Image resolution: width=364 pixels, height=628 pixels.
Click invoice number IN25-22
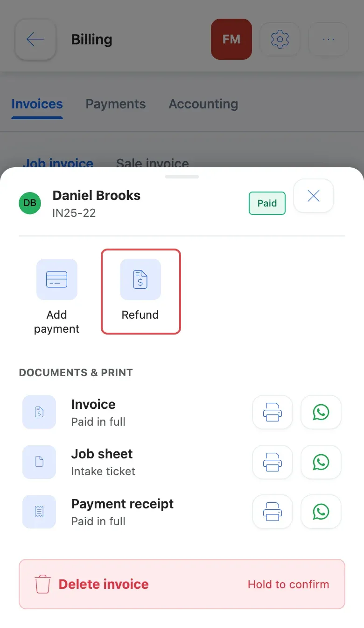click(74, 213)
